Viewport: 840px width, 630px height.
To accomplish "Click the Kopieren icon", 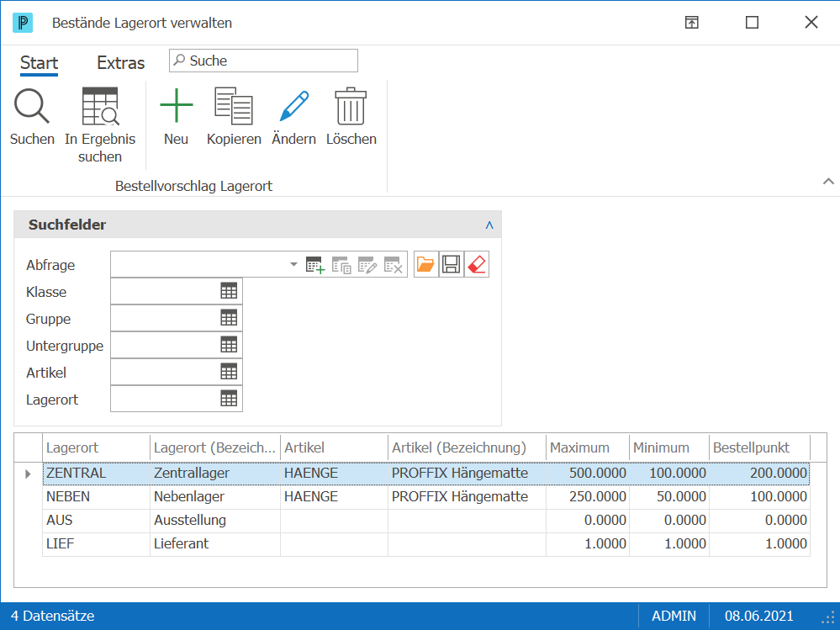I will click(234, 105).
